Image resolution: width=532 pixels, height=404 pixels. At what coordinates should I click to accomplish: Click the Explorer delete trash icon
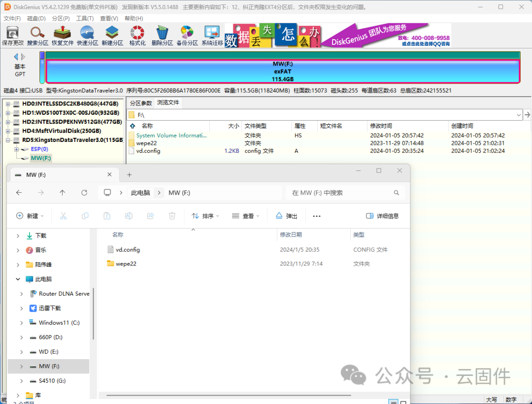coord(172,216)
